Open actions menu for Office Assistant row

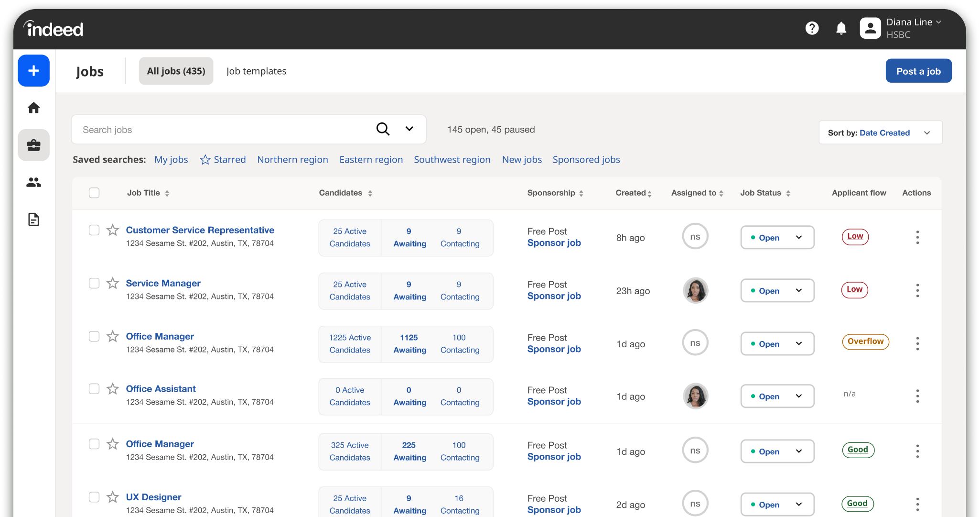(917, 396)
